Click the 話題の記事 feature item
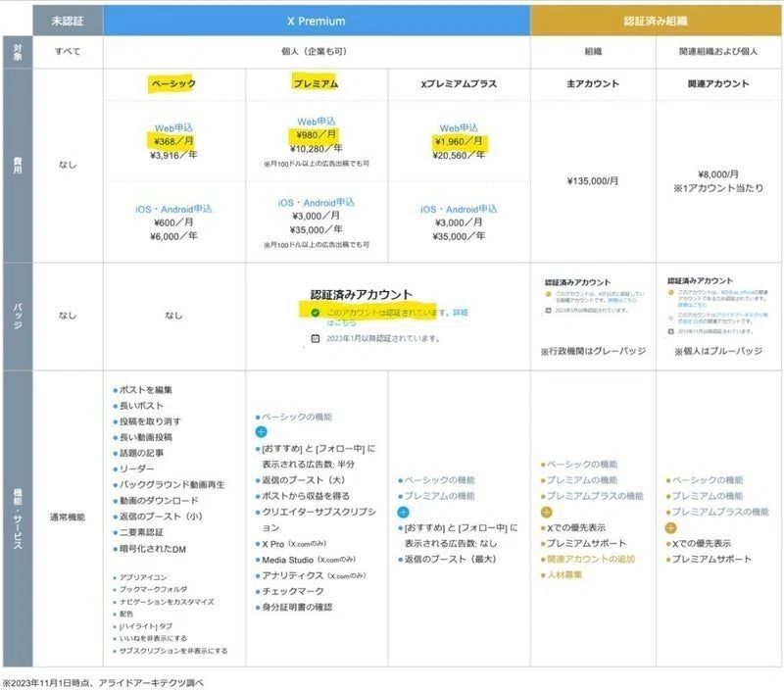This screenshot has width=784, height=690. point(141,453)
